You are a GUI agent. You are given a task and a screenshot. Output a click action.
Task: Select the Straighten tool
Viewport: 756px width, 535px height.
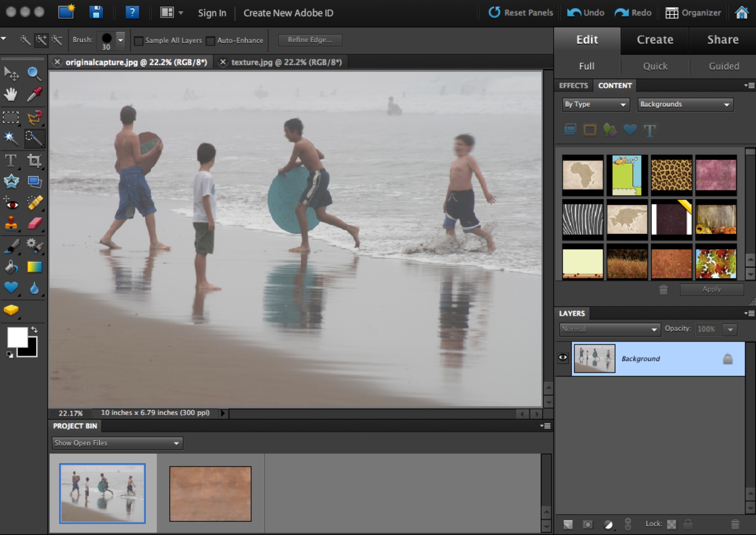coord(34,181)
